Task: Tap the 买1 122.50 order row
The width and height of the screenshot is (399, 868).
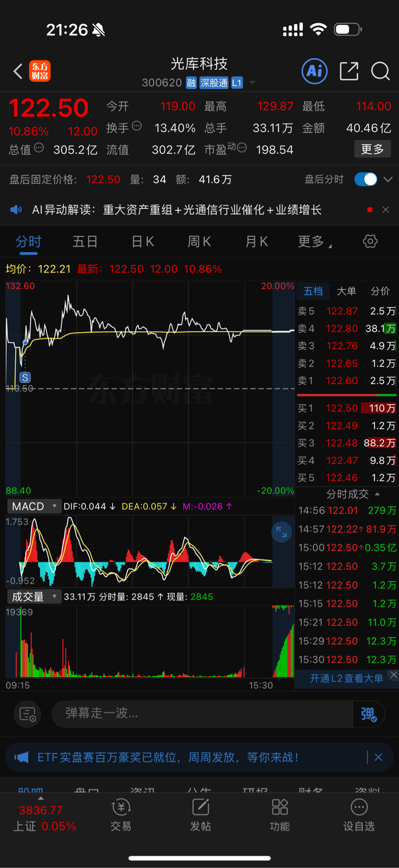Action: [347, 408]
